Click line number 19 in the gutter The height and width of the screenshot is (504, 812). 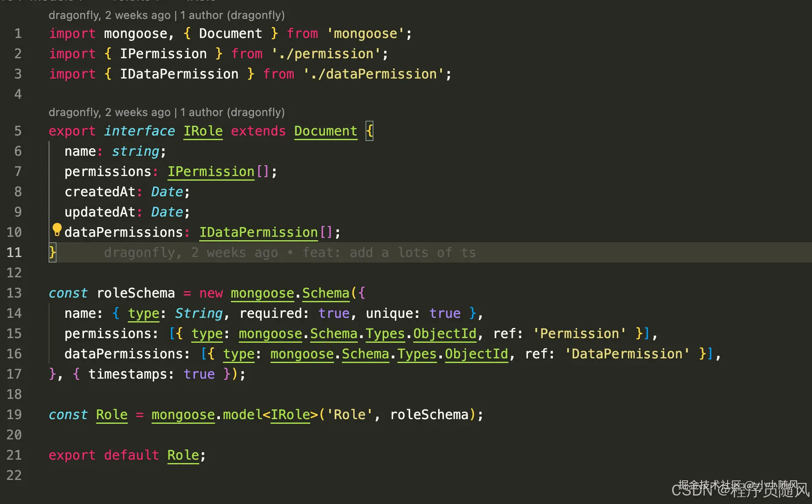(14, 415)
